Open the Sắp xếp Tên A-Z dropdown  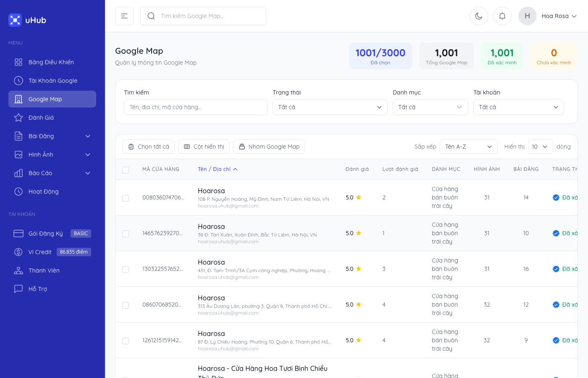pos(468,147)
